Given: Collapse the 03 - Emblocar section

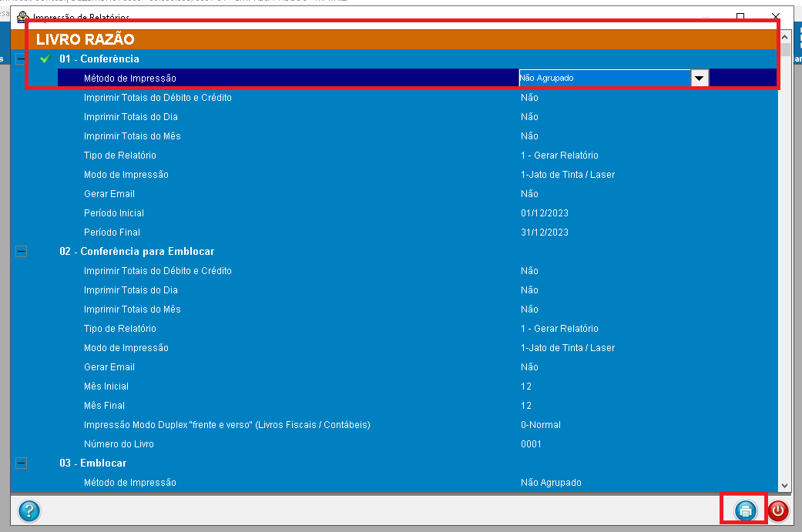Looking at the screenshot, I should tap(21, 463).
